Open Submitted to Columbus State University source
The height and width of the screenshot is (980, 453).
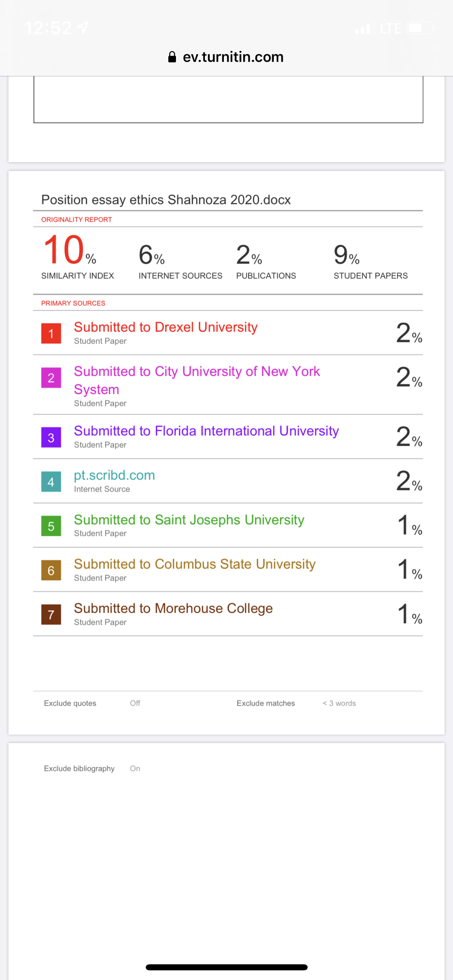click(194, 564)
